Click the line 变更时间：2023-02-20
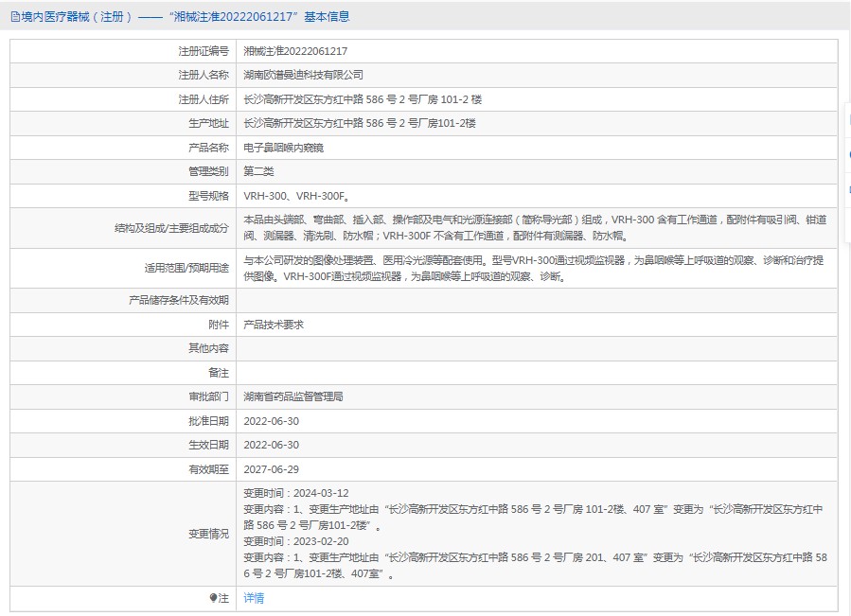Viewport: 851px width, 616px height. 296,541
